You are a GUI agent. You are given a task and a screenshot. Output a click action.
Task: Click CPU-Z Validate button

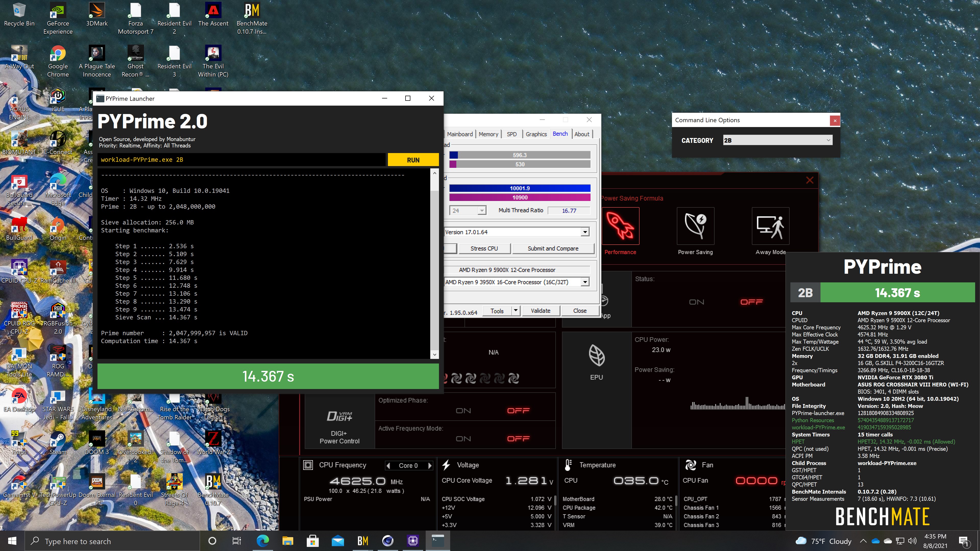[x=541, y=311]
